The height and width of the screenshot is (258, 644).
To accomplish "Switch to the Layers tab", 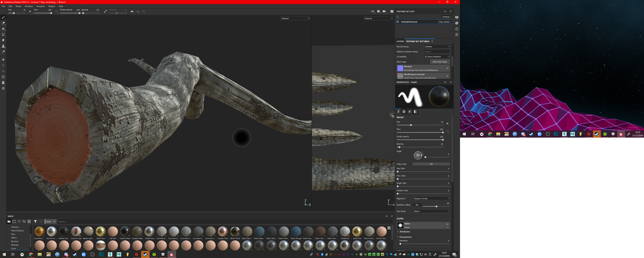I will [400, 41].
